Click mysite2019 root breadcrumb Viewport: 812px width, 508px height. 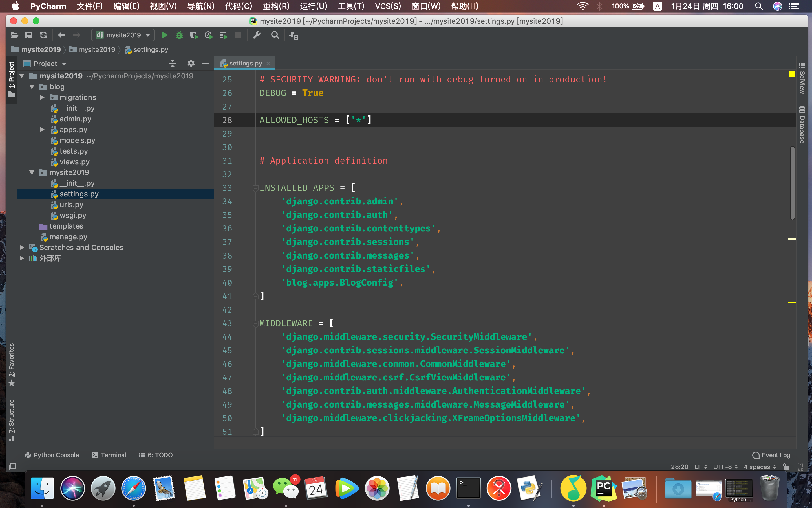pos(36,49)
